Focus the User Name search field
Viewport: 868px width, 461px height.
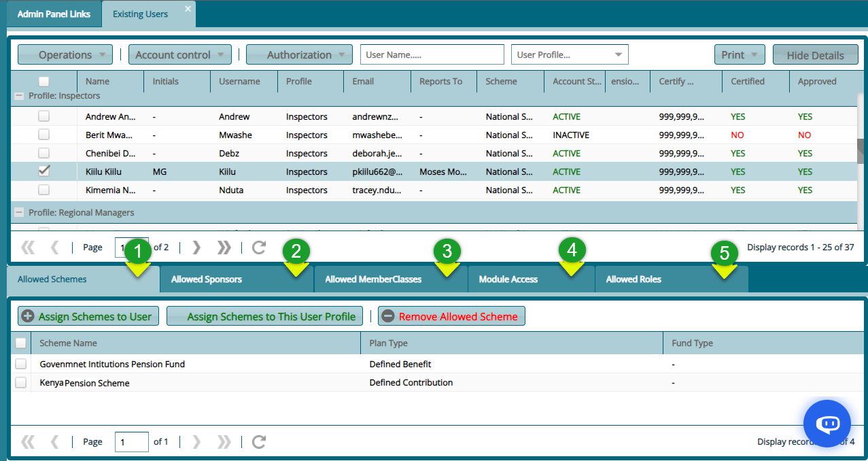[432, 55]
